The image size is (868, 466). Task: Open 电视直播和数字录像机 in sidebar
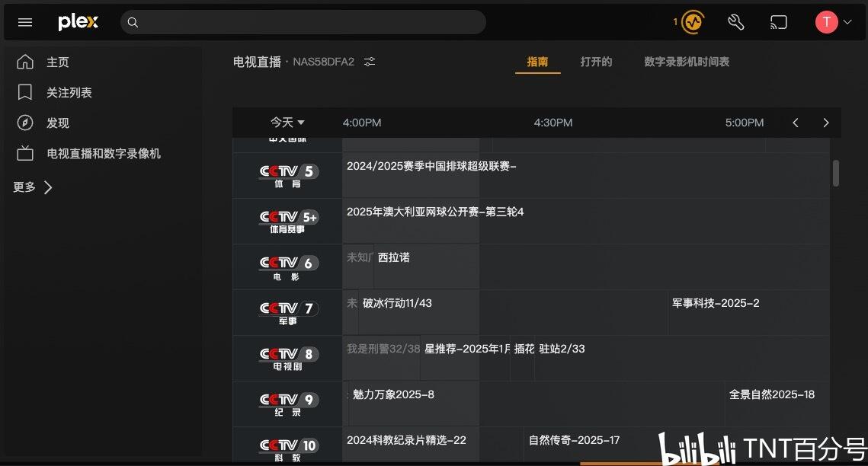point(104,153)
